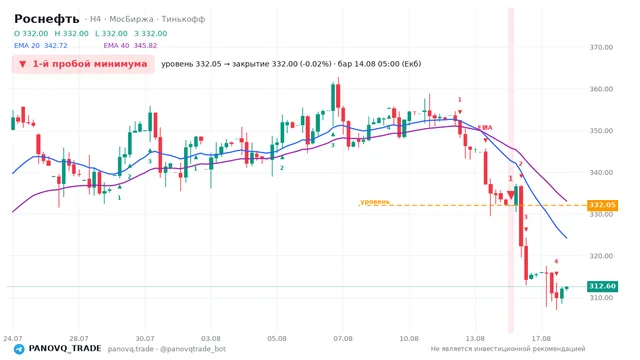The height and width of the screenshot is (360, 640).
Task: Click the large red triangle breakout marker
Action: tap(511, 195)
